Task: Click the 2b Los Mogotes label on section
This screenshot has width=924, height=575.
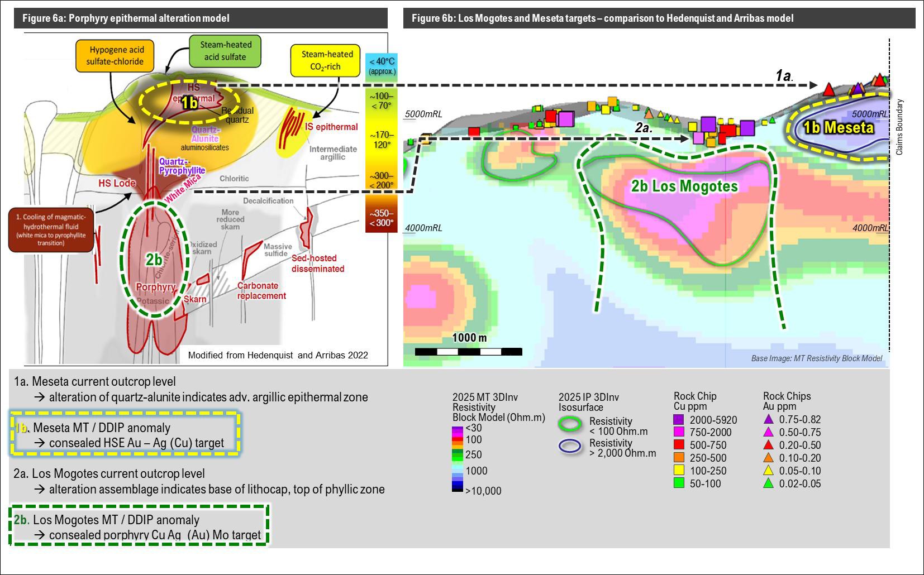Action: [684, 186]
